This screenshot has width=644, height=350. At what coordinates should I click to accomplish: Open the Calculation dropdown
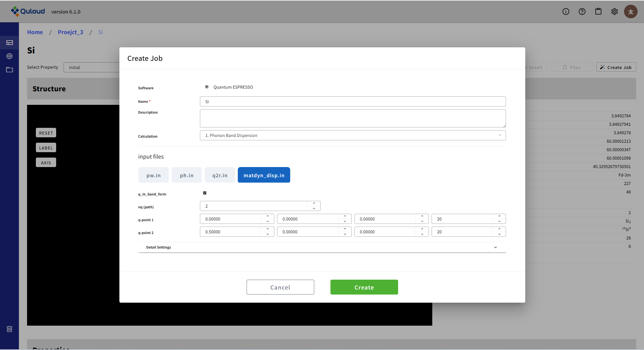[352, 135]
